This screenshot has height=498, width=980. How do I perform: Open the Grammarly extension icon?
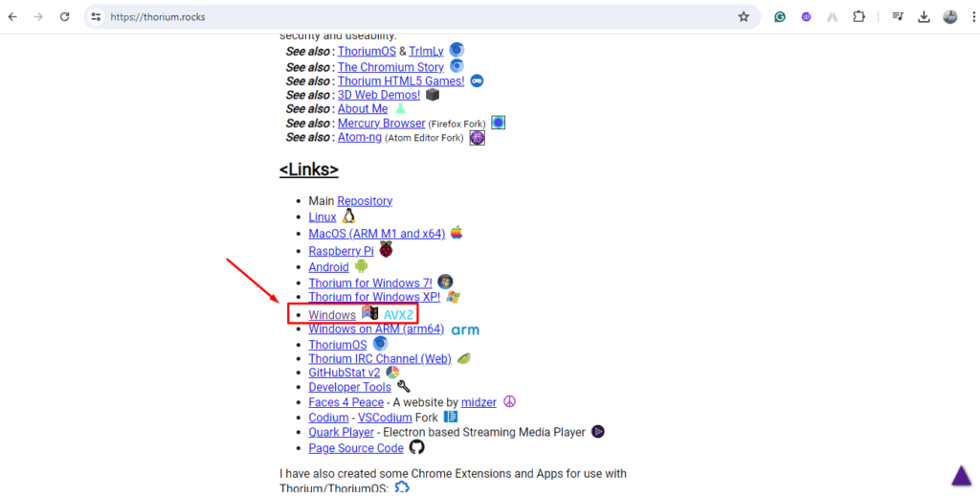779,17
